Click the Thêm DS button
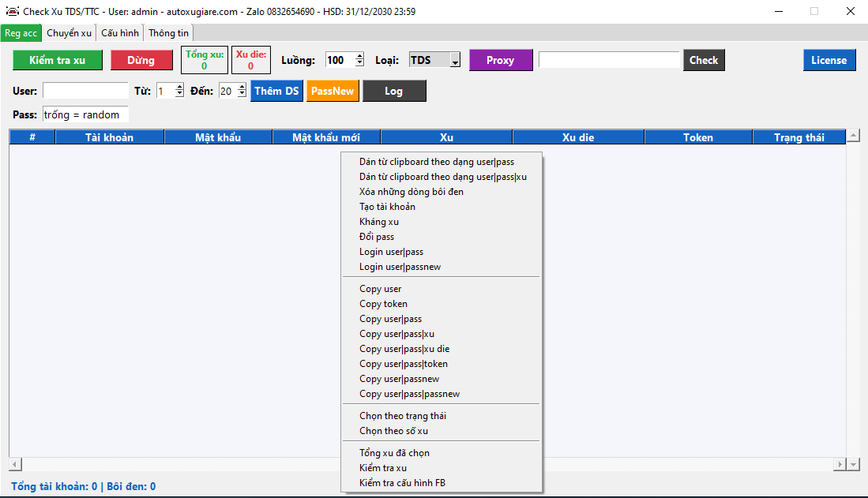 point(276,92)
